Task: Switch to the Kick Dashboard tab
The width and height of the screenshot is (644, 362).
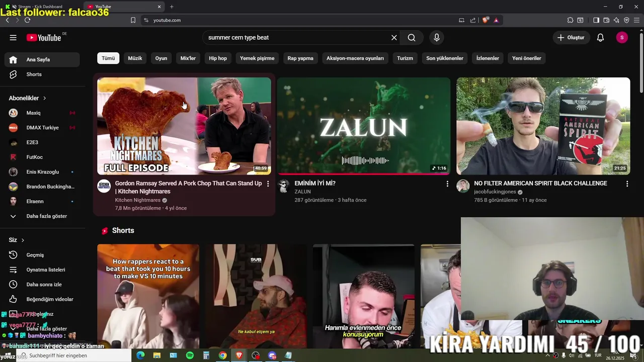Action: click(40, 7)
